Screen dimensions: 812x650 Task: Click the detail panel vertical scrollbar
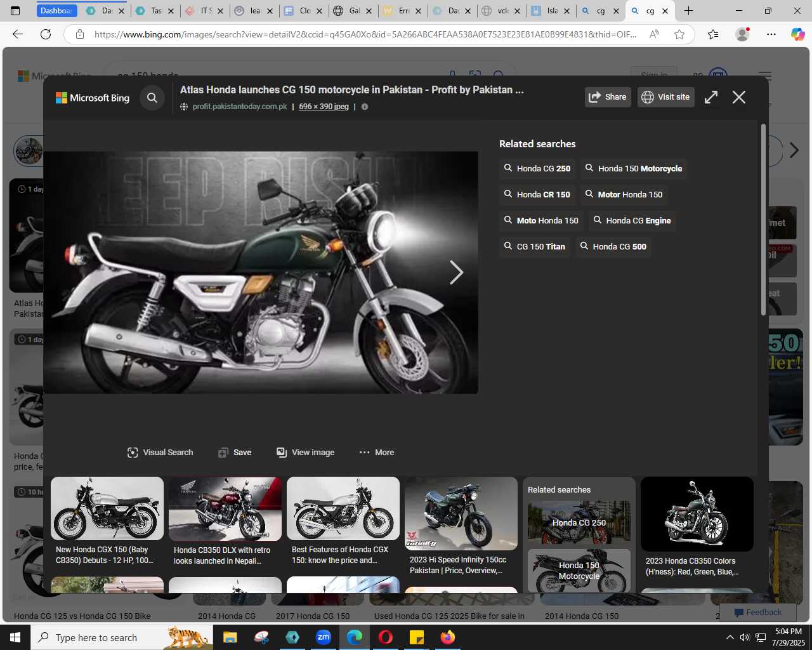[763, 219]
